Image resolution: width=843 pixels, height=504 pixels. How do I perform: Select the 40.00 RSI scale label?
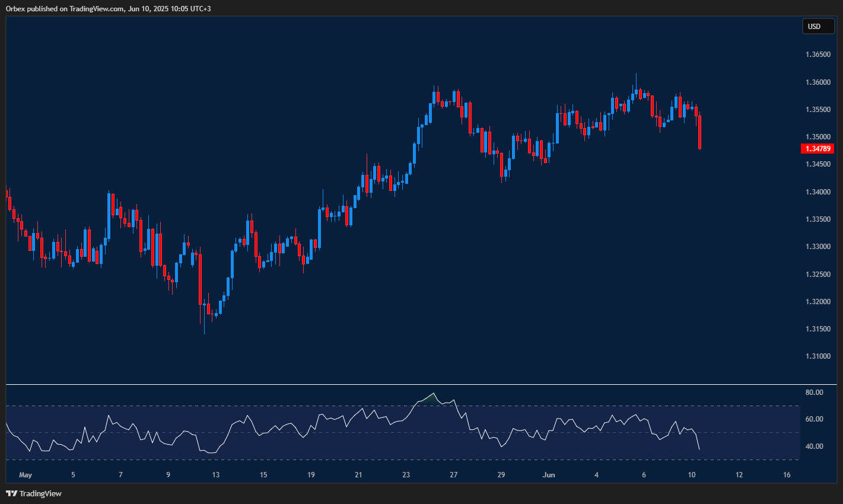[814, 446]
